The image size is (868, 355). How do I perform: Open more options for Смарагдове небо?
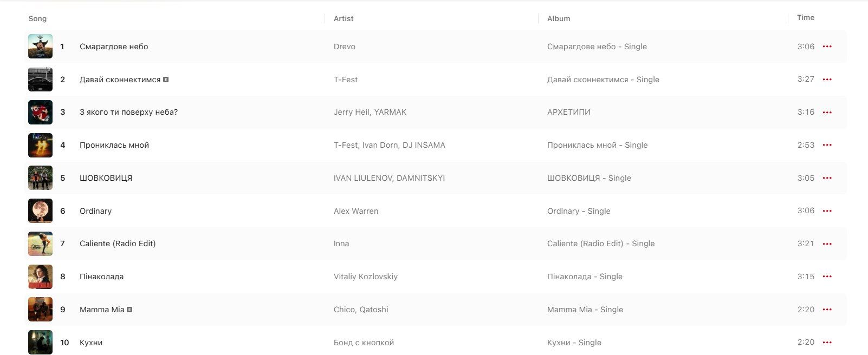pyautogui.click(x=827, y=47)
